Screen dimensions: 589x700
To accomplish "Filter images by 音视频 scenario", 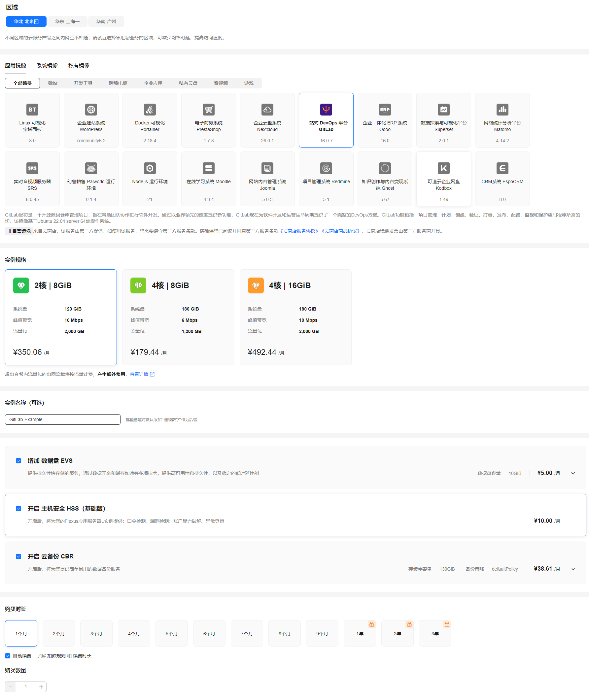I will (x=221, y=83).
